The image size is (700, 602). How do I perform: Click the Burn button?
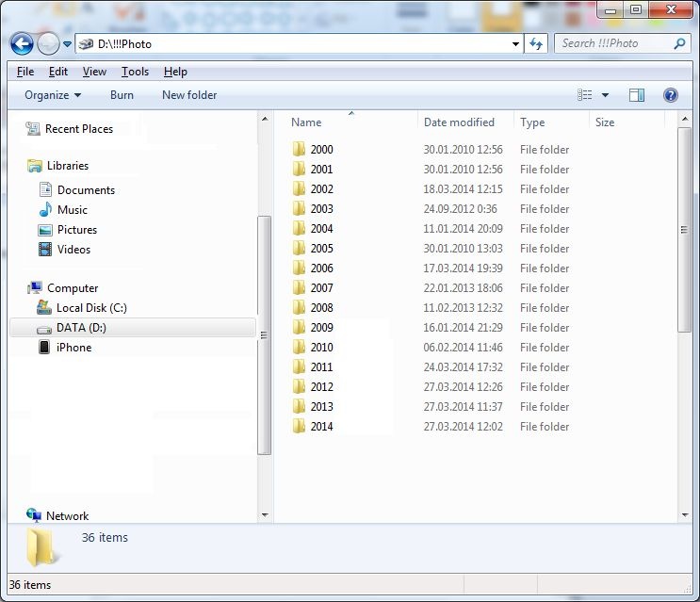[x=122, y=95]
